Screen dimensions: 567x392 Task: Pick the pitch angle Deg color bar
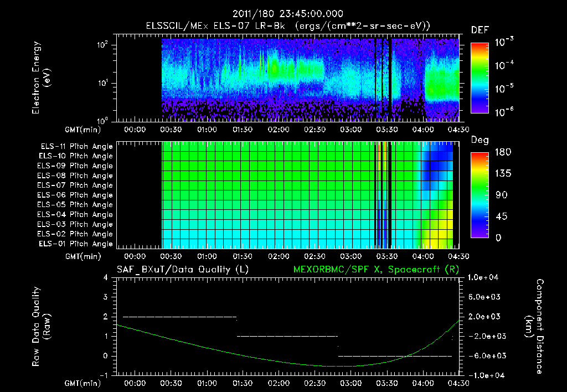point(480,195)
